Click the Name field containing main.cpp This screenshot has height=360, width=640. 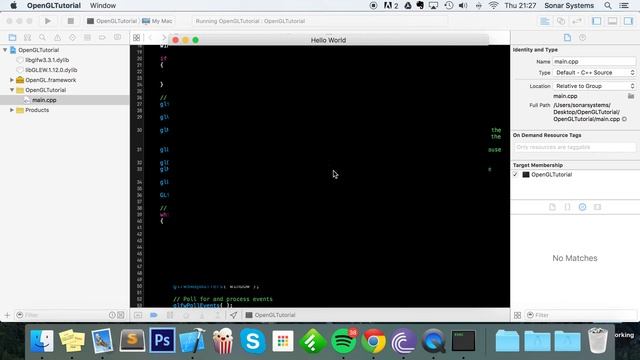click(594, 62)
